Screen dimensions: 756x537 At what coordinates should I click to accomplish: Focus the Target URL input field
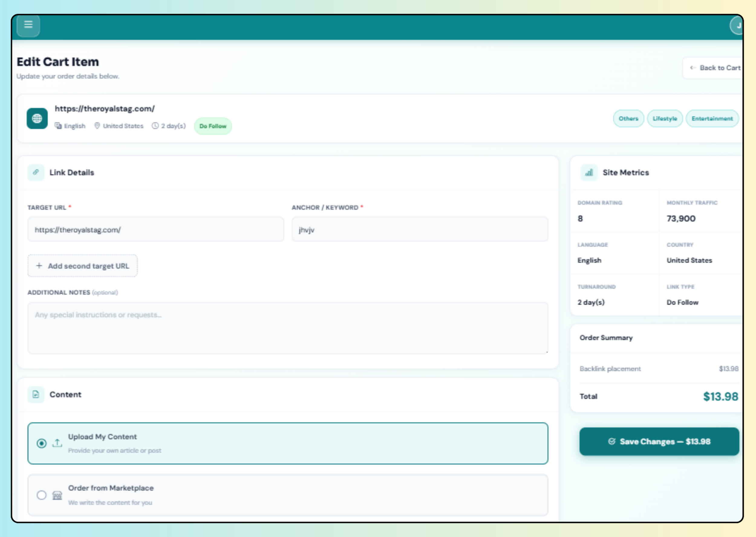tap(155, 229)
